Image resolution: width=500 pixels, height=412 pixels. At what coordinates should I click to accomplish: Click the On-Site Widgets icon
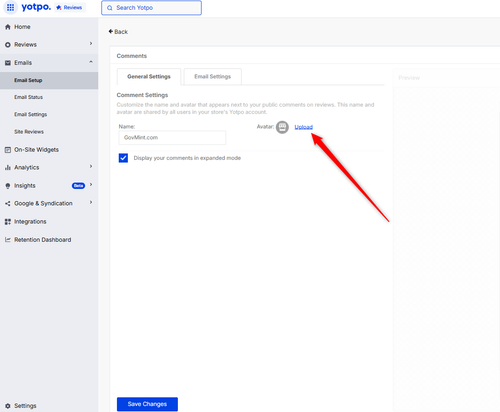pyautogui.click(x=8, y=150)
